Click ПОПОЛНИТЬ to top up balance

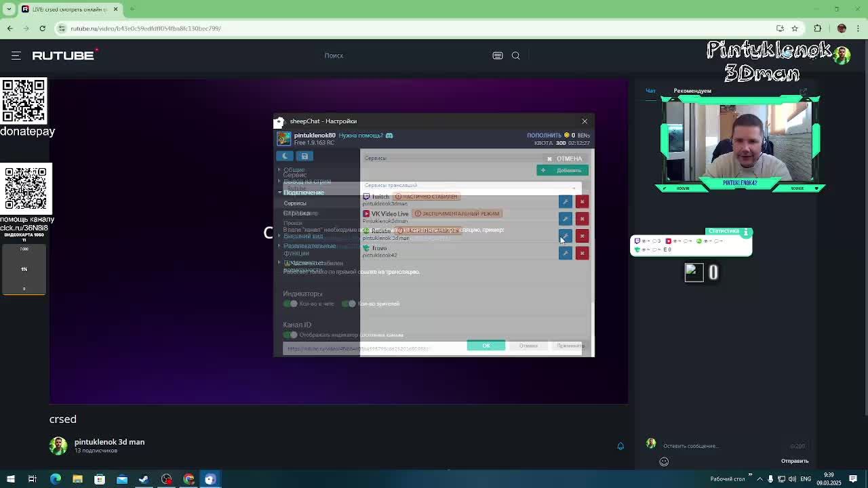point(544,136)
